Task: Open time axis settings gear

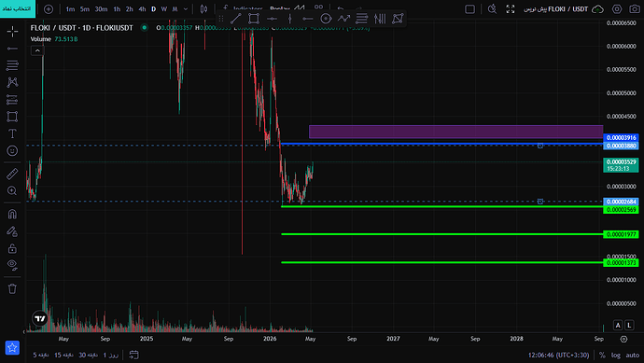Action: coord(623,339)
